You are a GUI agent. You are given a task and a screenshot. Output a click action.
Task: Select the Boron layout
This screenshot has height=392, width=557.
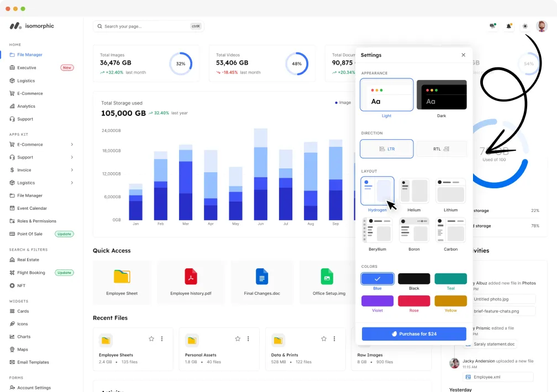pyautogui.click(x=414, y=230)
